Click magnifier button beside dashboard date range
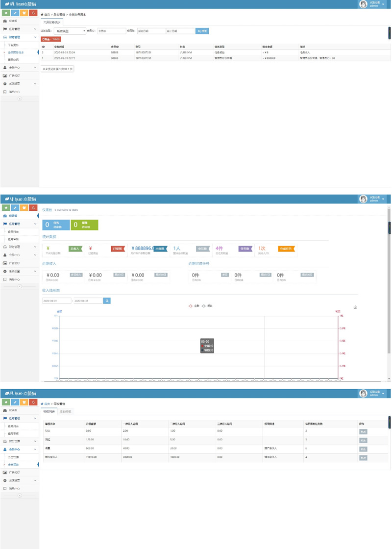Image resolution: width=392 pixels, height=549 pixels. coord(107,300)
